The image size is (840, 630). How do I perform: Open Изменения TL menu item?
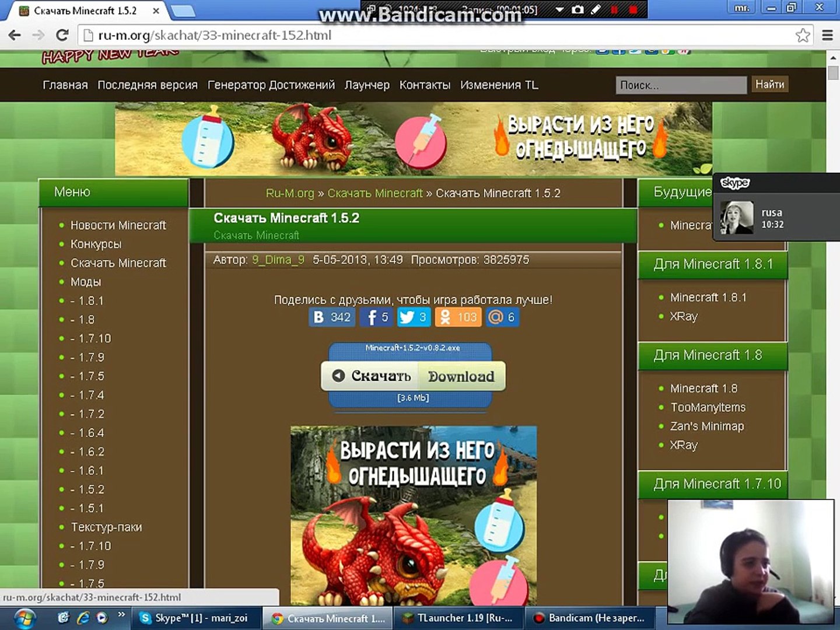499,85
